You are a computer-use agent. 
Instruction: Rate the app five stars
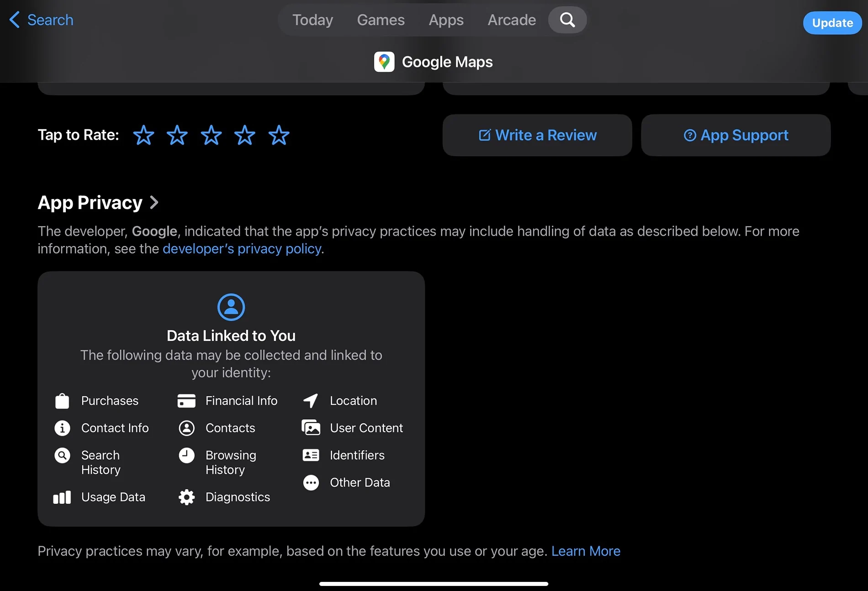(x=279, y=135)
